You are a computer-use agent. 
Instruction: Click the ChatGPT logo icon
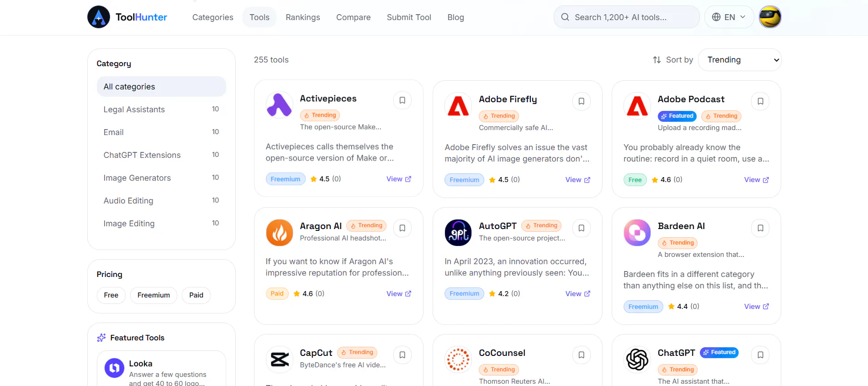pyautogui.click(x=637, y=360)
